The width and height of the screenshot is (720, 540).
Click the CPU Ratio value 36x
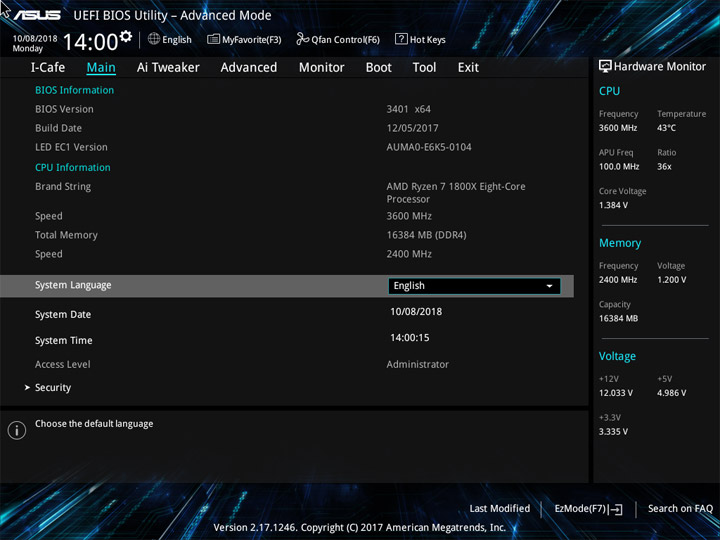pyautogui.click(x=664, y=167)
